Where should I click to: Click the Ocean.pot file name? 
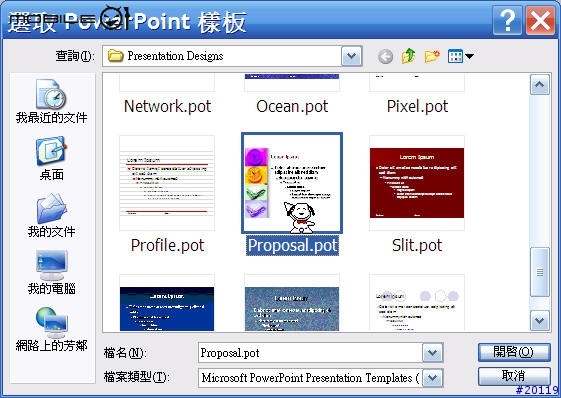pyautogui.click(x=292, y=106)
